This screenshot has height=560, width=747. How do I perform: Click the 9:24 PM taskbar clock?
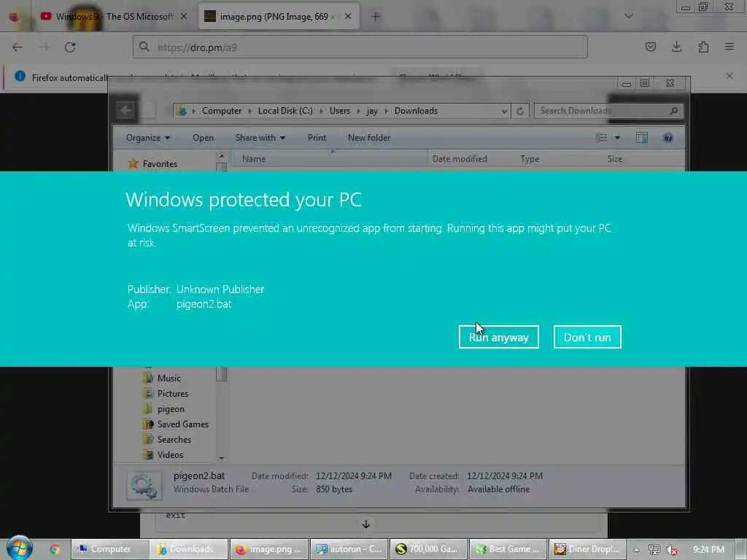(x=708, y=550)
